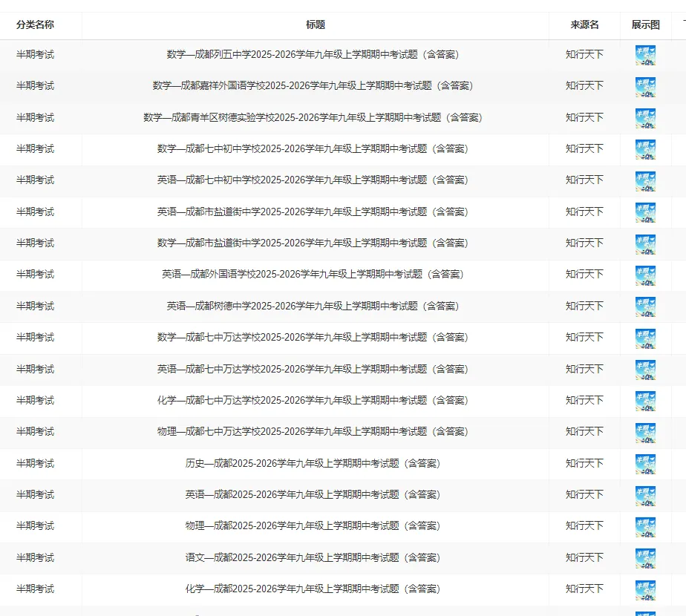
Task: Select title 数学—成都嘉祥外国语学校 exam entry
Action: pyautogui.click(x=313, y=86)
